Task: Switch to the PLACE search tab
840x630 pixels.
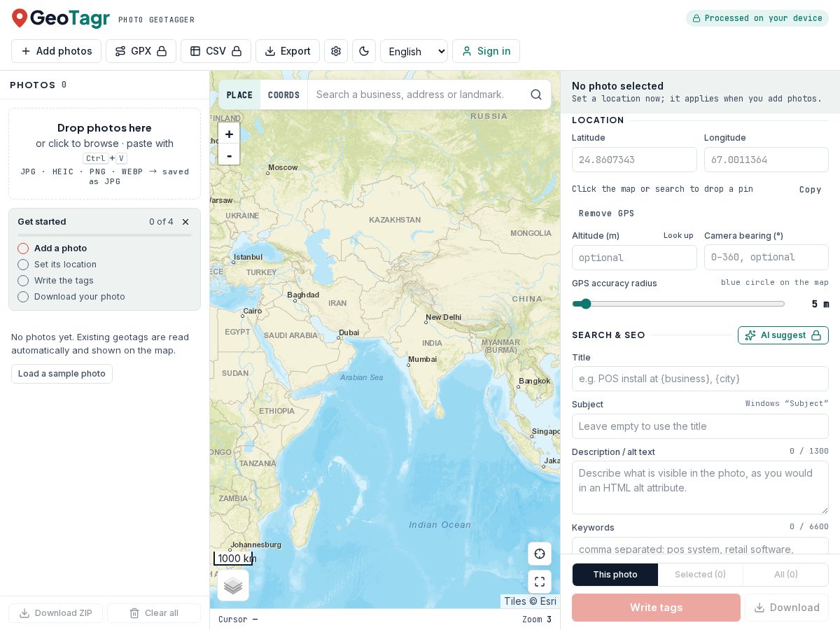Action: (x=239, y=94)
